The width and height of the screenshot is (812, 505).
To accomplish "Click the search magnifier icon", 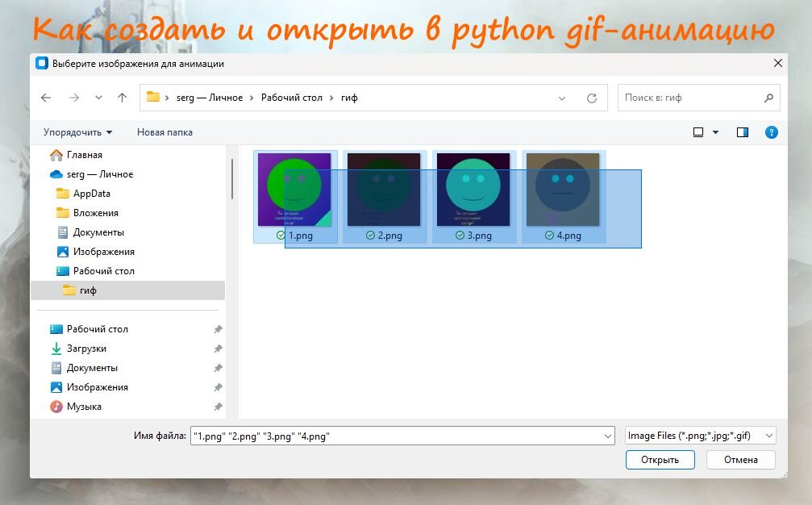I will pyautogui.click(x=768, y=98).
